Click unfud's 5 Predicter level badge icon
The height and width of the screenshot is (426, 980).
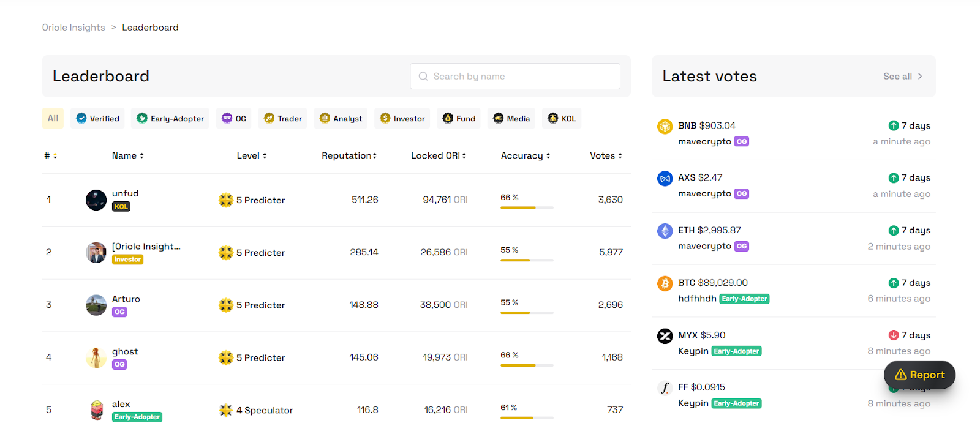pos(226,200)
